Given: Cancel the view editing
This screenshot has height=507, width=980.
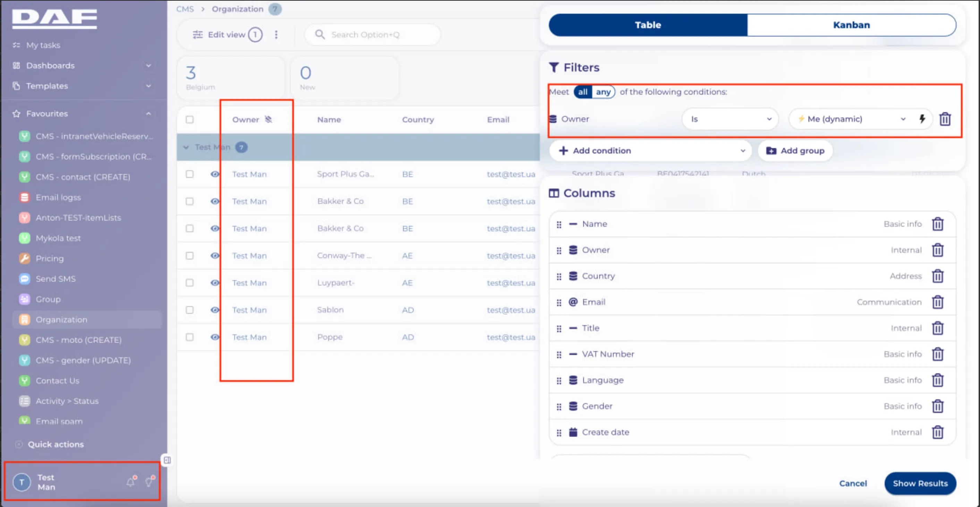Looking at the screenshot, I should (853, 483).
